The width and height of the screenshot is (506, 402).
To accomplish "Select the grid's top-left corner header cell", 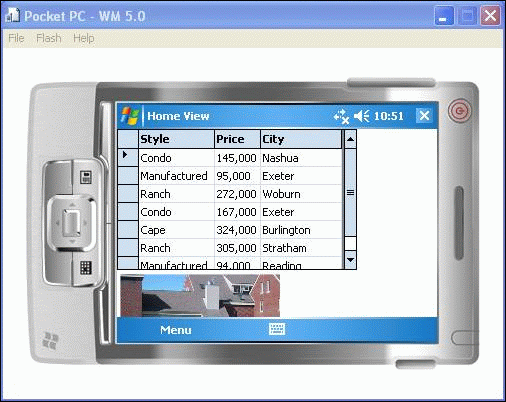I will [128, 139].
